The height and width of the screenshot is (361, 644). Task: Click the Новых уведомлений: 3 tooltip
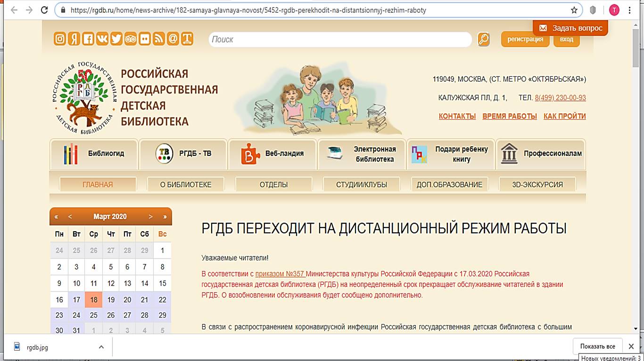coord(611,358)
